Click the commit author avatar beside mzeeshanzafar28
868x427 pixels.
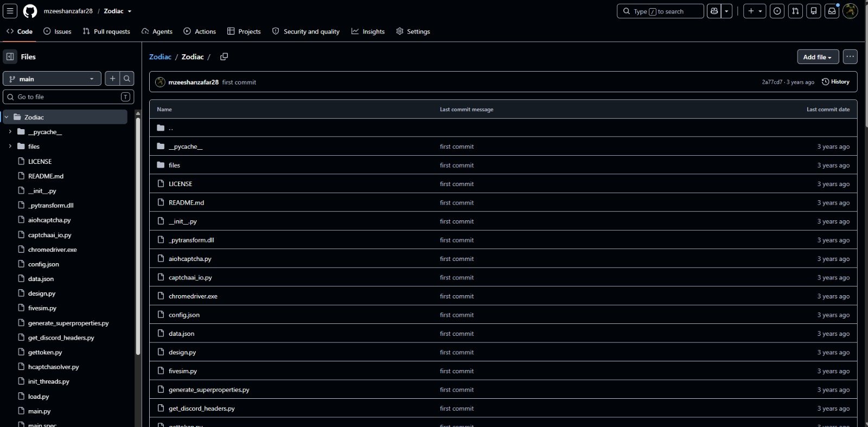(x=160, y=82)
